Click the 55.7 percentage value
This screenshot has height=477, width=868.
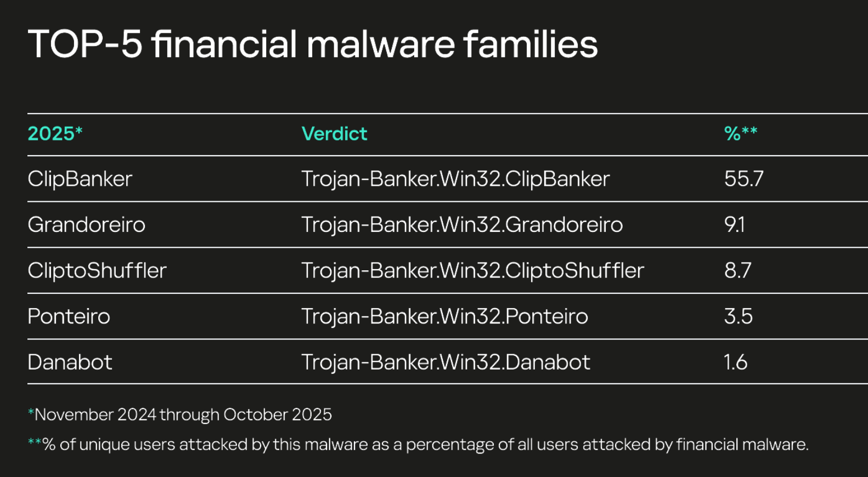pos(743,179)
